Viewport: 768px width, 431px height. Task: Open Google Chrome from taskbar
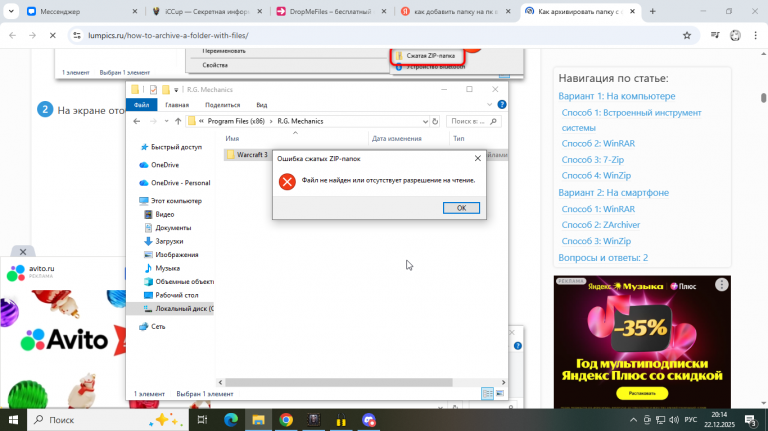(286, 420)
